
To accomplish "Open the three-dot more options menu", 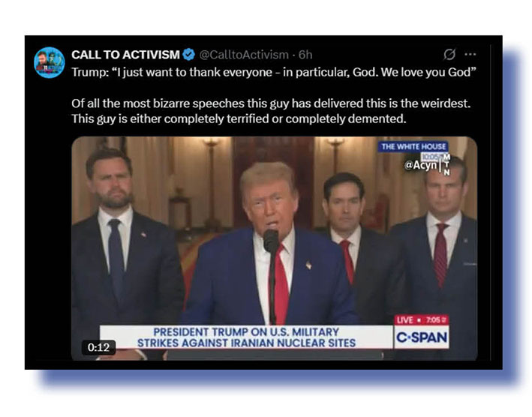I will pyautogui.click(x=470, y=54).
